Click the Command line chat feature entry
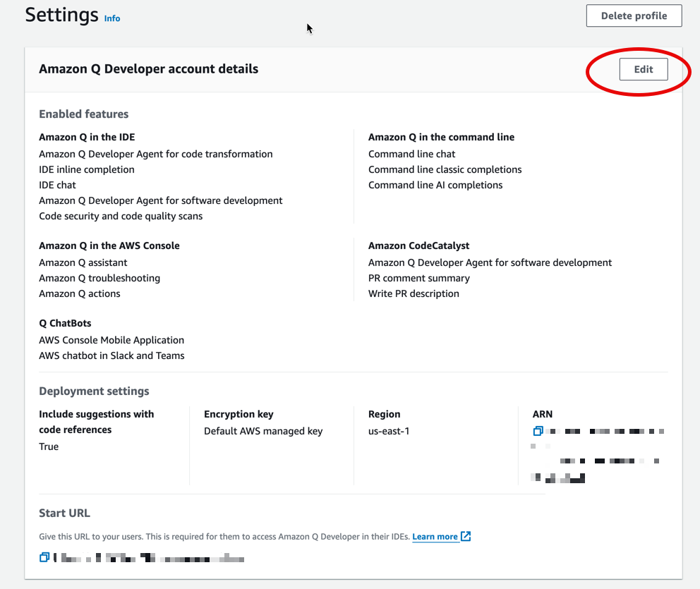Screen dimensions: 700x589 tap(411, 154)
